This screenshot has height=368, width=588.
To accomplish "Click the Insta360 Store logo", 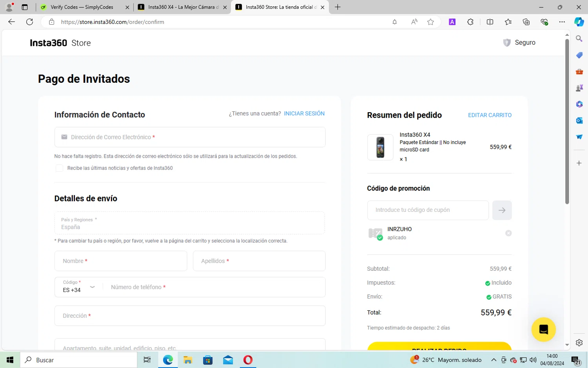I will pyautogui.click(x=60, y=43).
